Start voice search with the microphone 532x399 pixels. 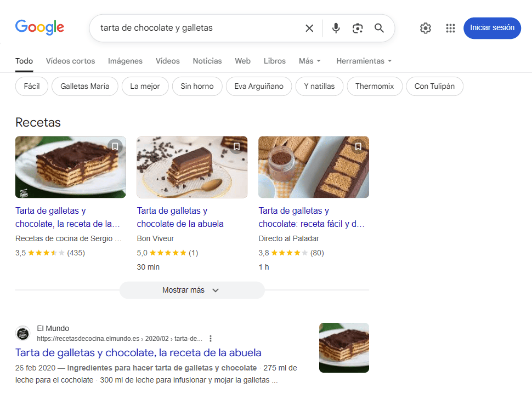coord(336,28)
